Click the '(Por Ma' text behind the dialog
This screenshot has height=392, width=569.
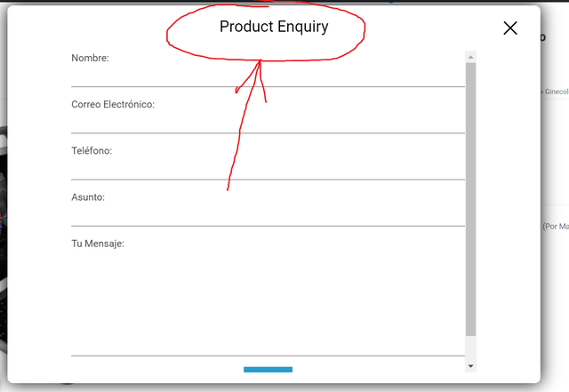[x=556, y=227]
